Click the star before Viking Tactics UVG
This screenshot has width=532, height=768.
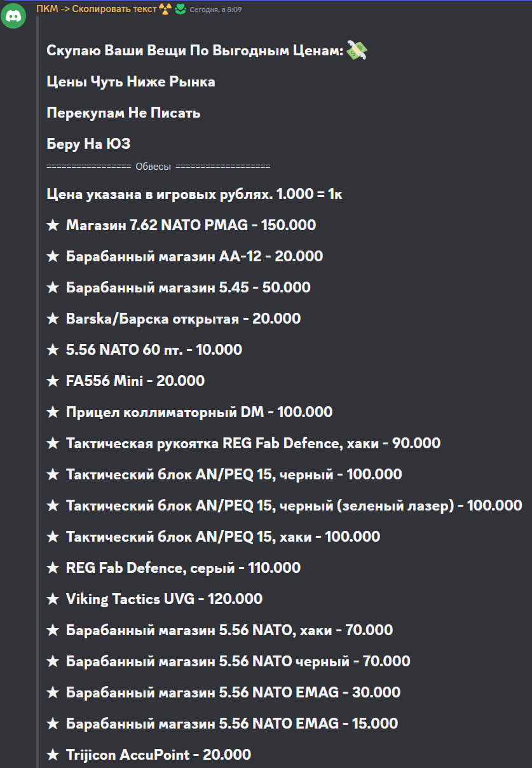tap(53, 599)
